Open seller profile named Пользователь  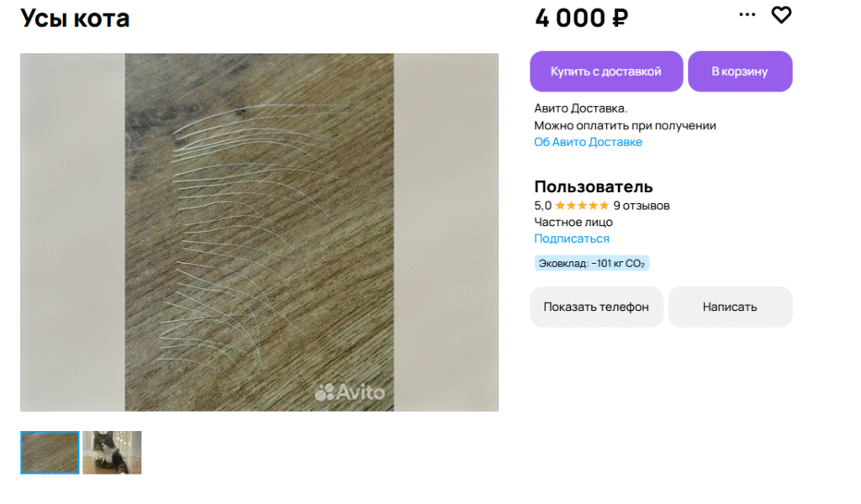pyautogui.click(x=593, y=186)
